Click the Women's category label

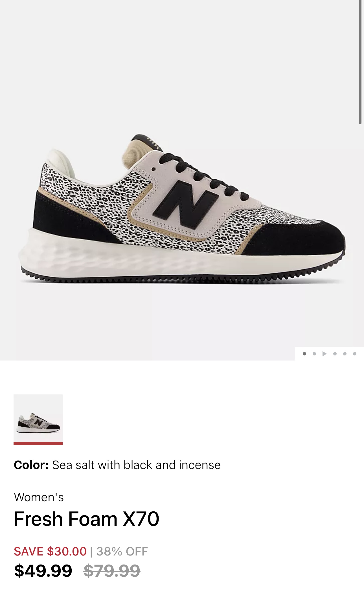click(x=39, y=497)
